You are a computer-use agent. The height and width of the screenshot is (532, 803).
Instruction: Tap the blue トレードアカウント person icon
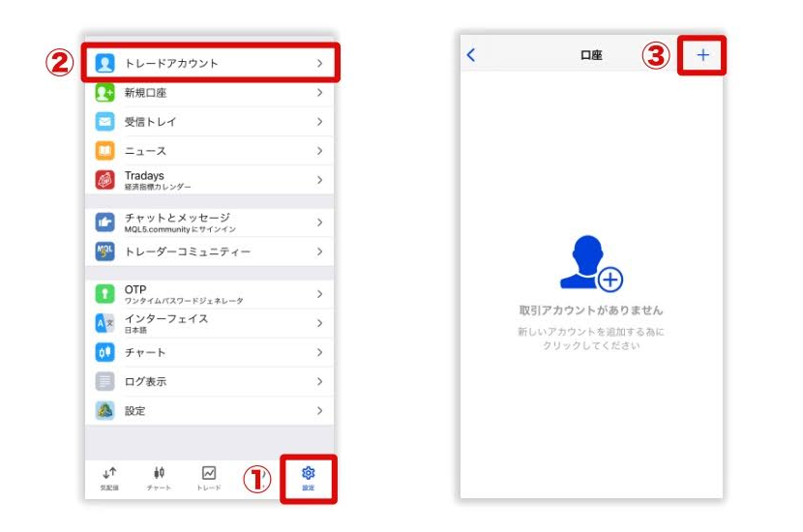point(105,63)
